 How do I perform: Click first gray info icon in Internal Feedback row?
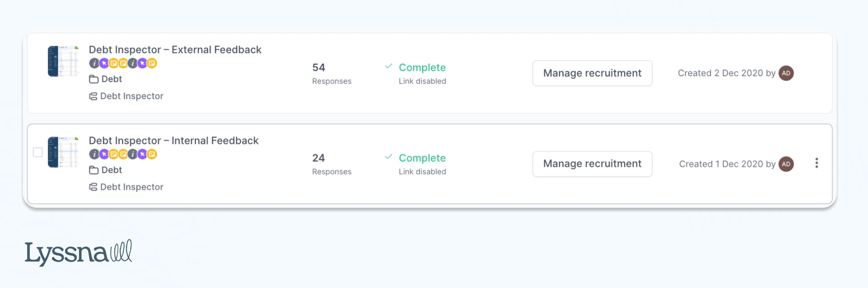pyautogui.click(x=94, y=154)
